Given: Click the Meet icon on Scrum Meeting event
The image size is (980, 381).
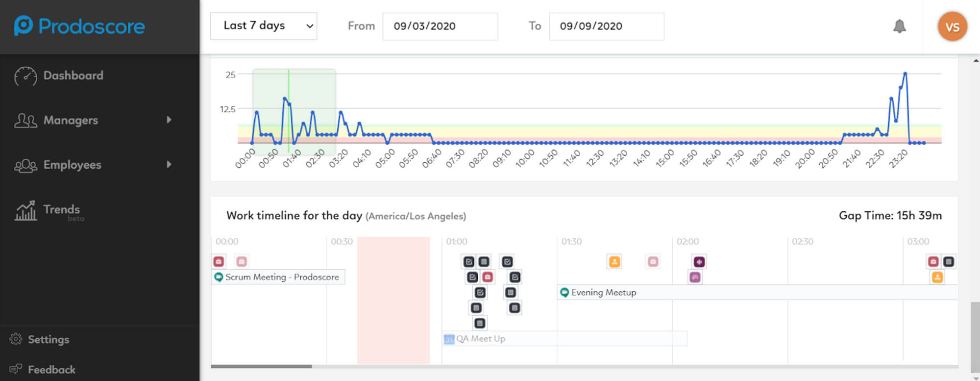Looking at the screenshot, I should pyautogui.click(x=219, y=277).
